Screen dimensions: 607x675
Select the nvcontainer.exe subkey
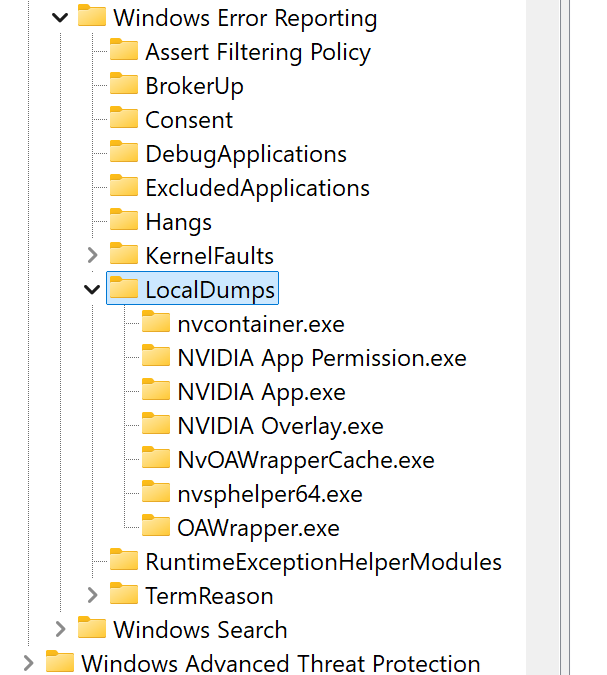pyautogui.click(x=261, y=324)
